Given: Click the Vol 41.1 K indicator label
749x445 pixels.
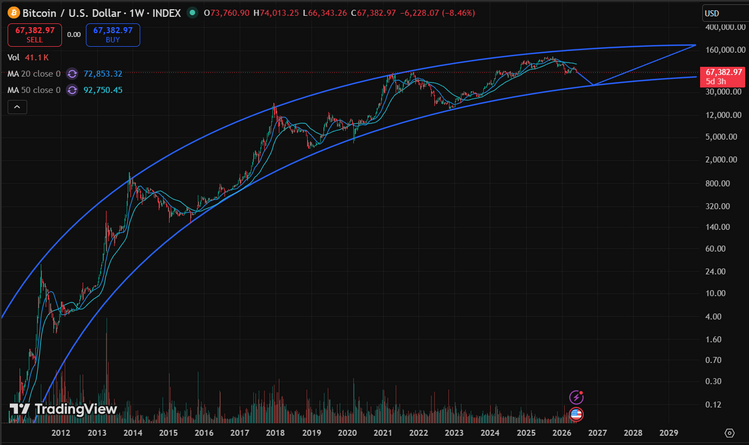Looking at the screenshot, I should pos(28,57).
